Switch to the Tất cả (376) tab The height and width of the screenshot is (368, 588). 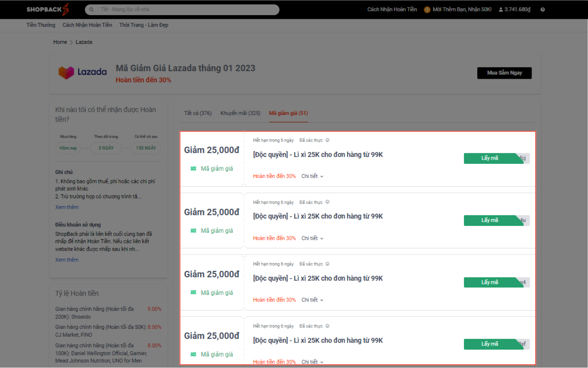point(198,113)
